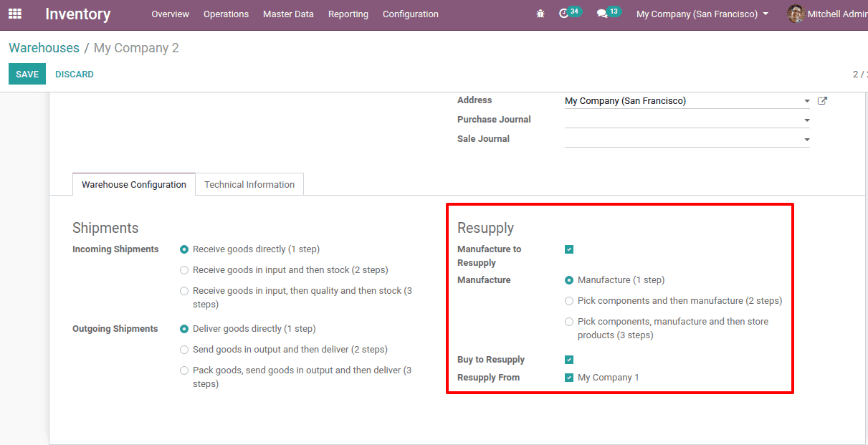868x445 pixels.
Task: Uncheck Resupply From My Company 1
Action: coord(569,378)
